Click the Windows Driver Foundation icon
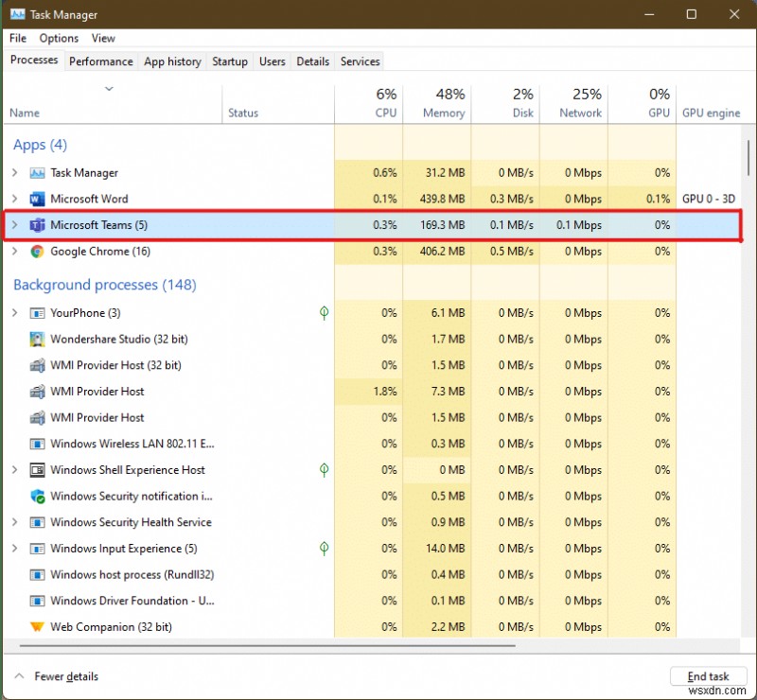 (37, 601)
